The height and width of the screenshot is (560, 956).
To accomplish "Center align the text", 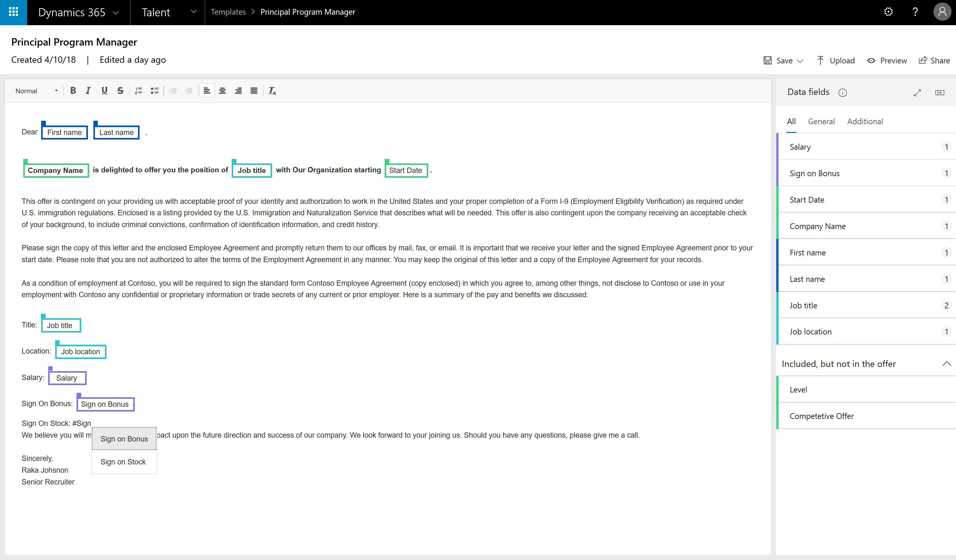I will [x=222, y=90].
